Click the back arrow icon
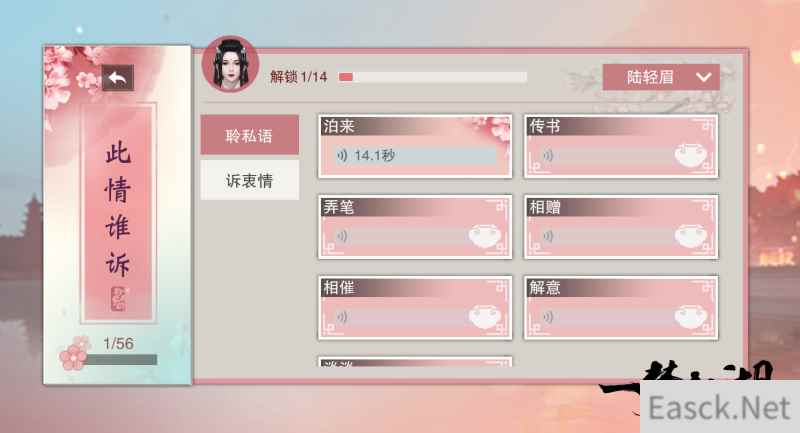Viewport: 800px width, 433px height. click(x=118, y=78)
